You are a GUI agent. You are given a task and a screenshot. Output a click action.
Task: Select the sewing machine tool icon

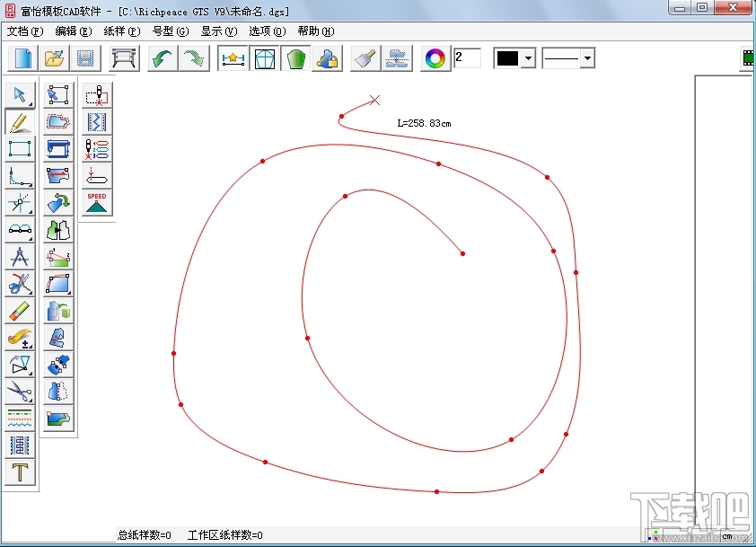[58, 148]
